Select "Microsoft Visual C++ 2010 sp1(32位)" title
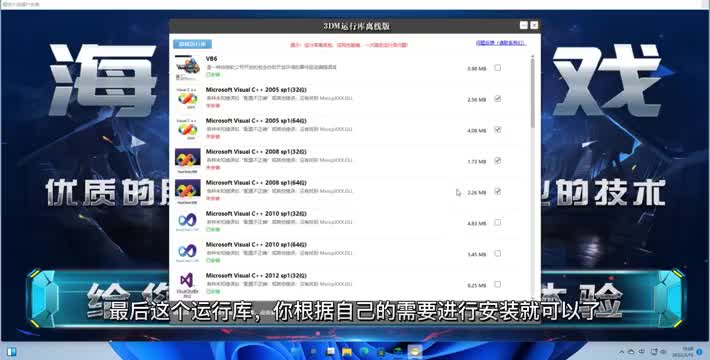The height and width of the screenshot is (360, 710). 256,213
